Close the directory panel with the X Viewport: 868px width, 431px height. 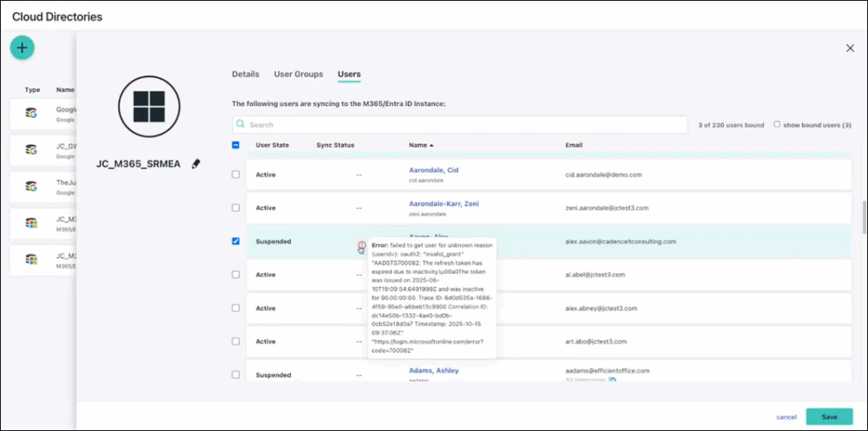pos(850,48)
